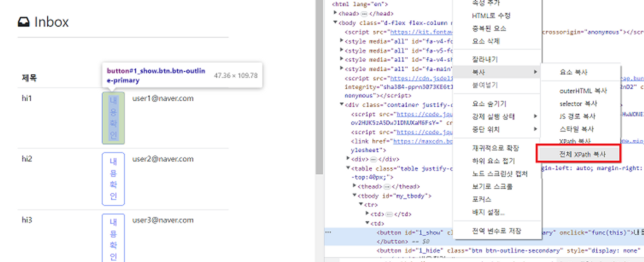The width and height of the screenshot is (644, 262).
Task: Select 'outerHTML 복사' in the copy submenu
Action: click(x=581, y=91)
